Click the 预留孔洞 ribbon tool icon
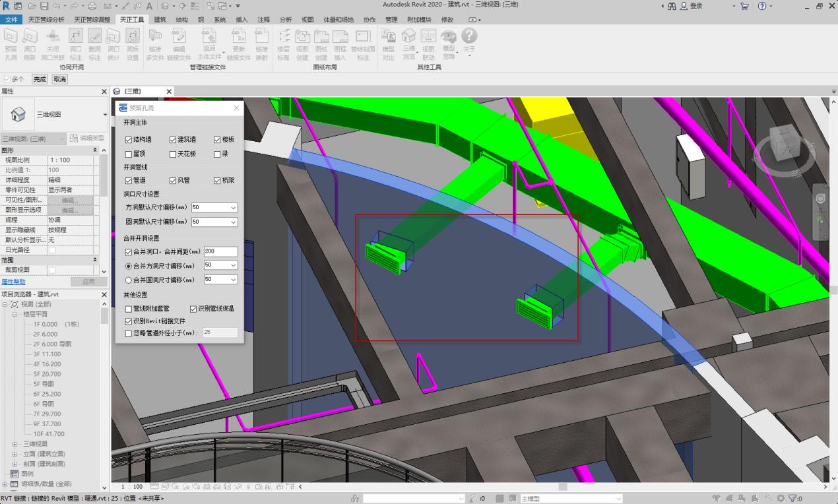Screen dimensions: 838x504 [11, 37]
